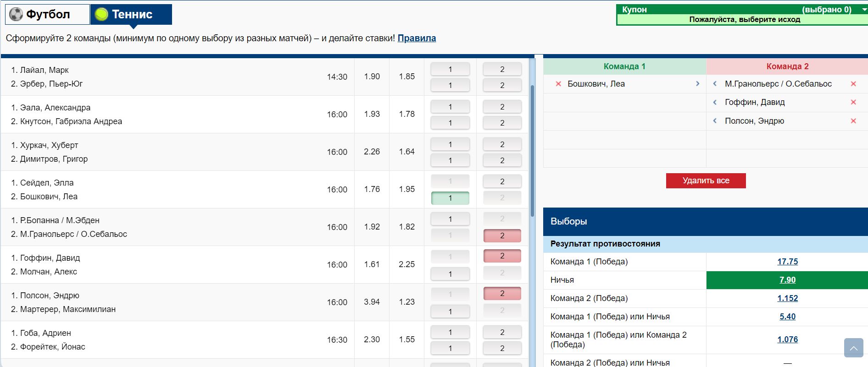Click odds 1.55 for Форейтек, Йонас

[x=407, y=340]
